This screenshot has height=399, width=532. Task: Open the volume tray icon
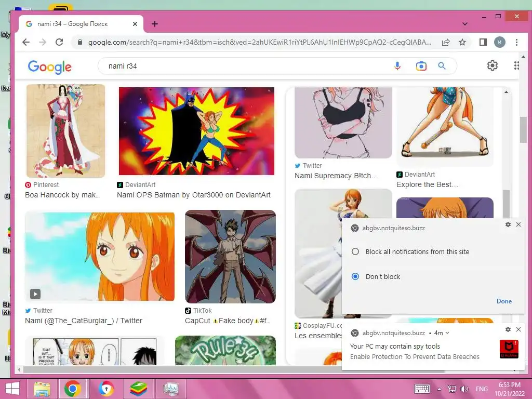[464, 389]
